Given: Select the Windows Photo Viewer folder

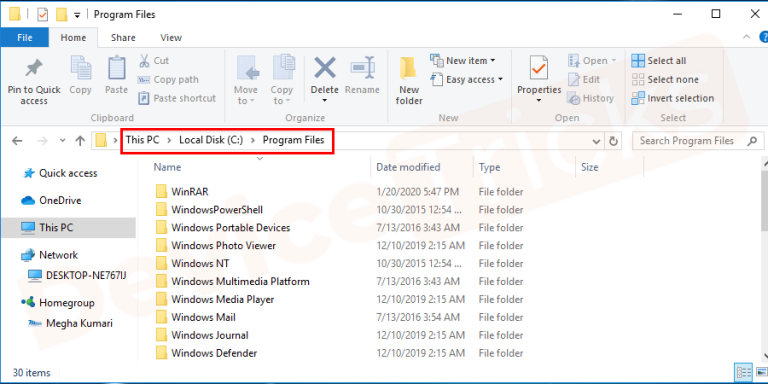Looking at the screenshot, I should point(216,245).
